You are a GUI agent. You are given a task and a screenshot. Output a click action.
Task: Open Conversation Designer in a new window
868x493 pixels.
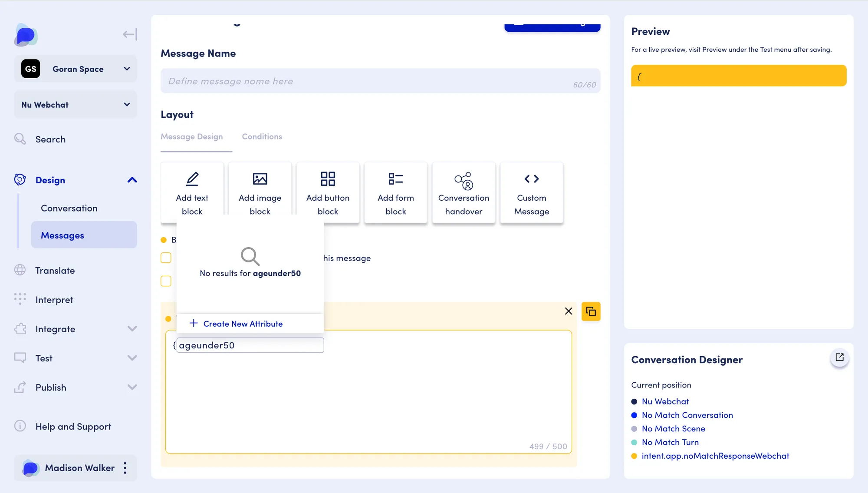coord(839,357)
